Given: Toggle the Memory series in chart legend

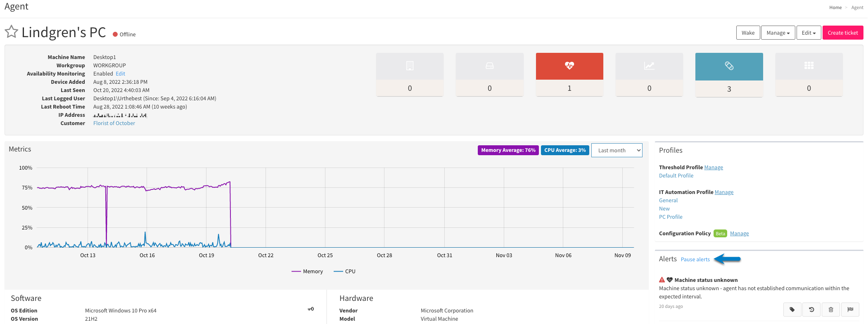Looking at the screenshot, I should point(307,271).
